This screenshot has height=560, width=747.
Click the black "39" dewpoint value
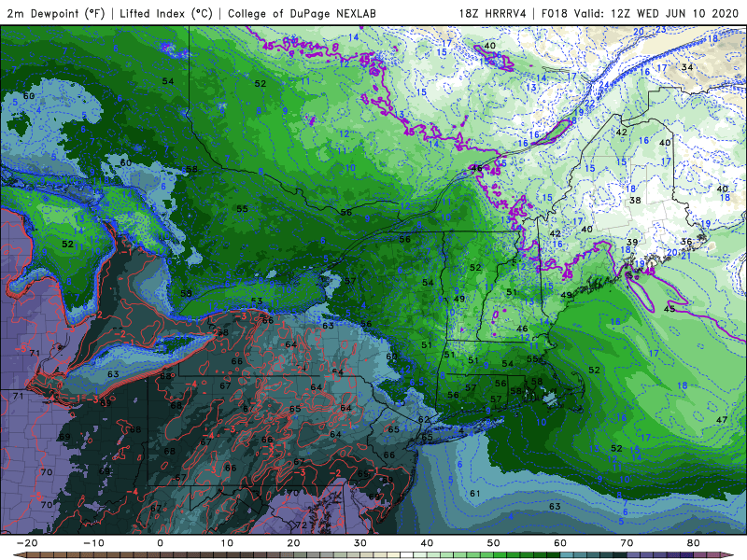pyautogui.click(x=632, y=243)
